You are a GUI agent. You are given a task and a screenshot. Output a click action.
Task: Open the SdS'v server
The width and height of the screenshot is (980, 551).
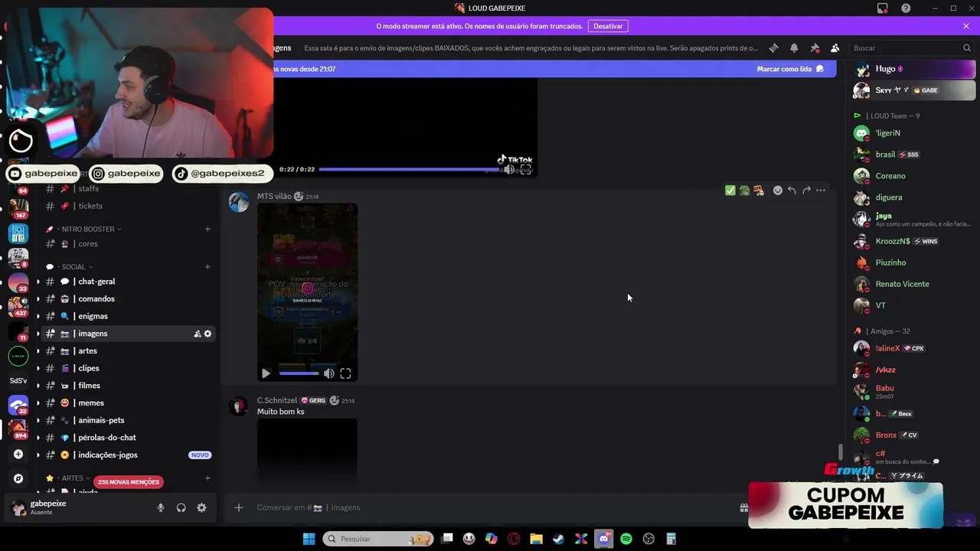18,380
